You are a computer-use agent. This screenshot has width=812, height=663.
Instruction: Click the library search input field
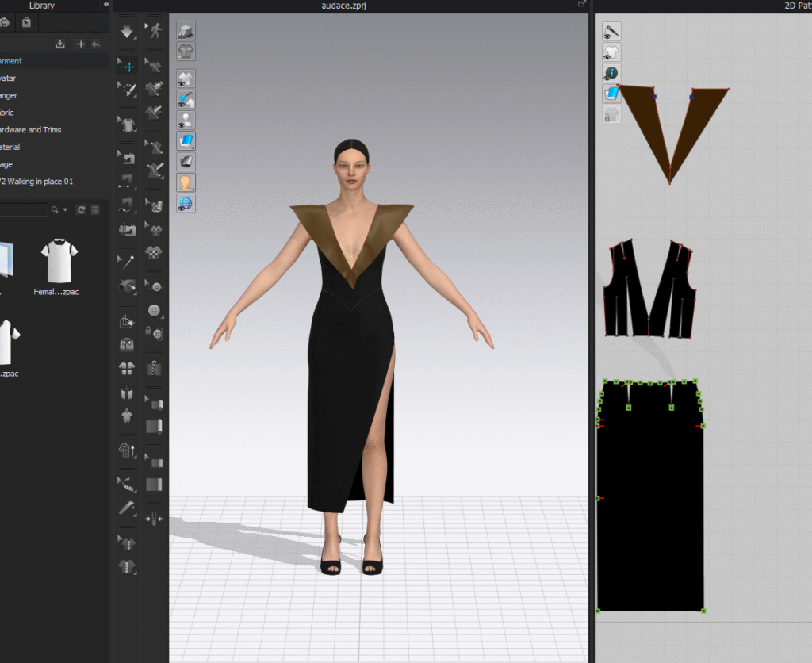(24, 209)
